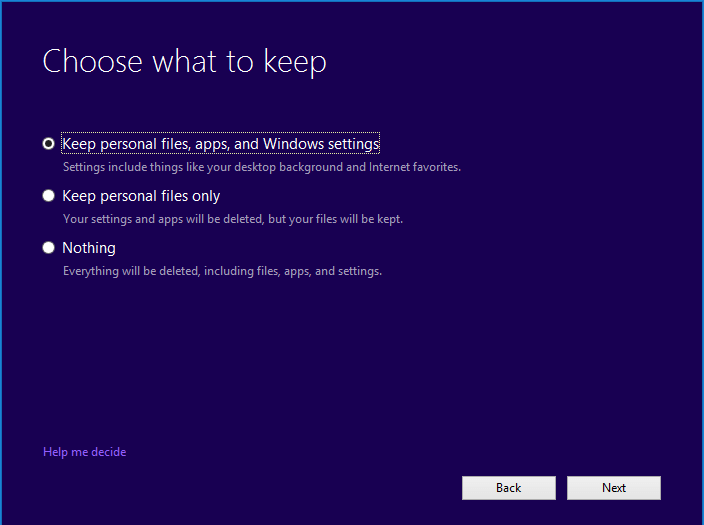Click the words 'Internet favorites' in first description
This screenshot has height=525, width=704.
414,167
